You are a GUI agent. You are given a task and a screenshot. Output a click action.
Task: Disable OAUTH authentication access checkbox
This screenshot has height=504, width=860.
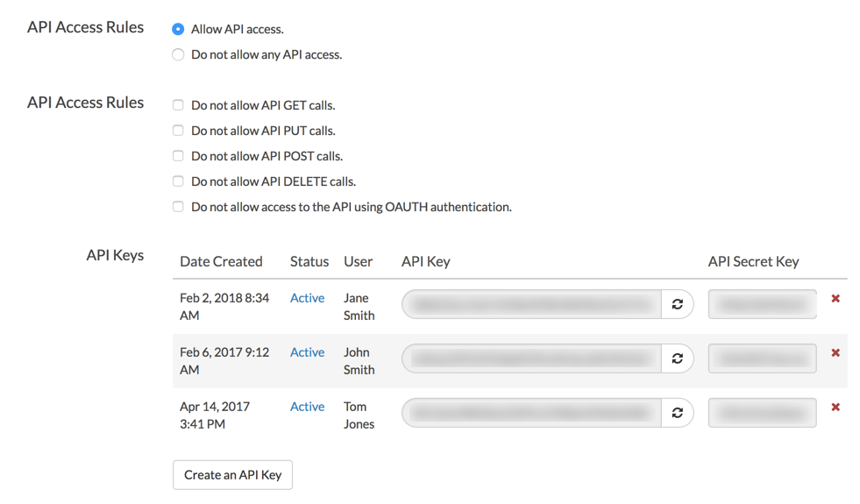coord(178,207)
